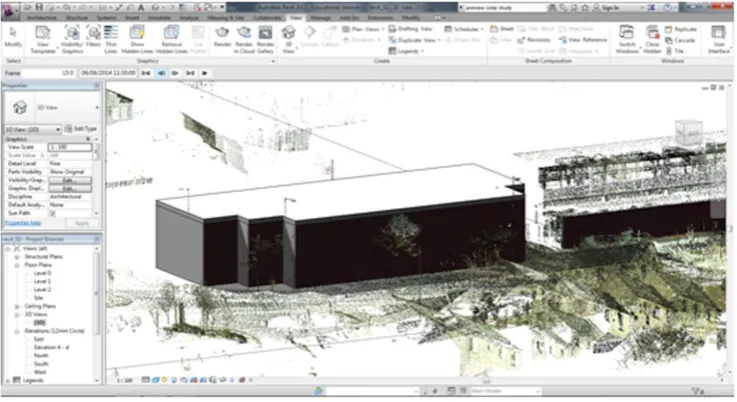Create a Drafting View
The height and width of the screenshot is (402, 737).
click(410, 29)
